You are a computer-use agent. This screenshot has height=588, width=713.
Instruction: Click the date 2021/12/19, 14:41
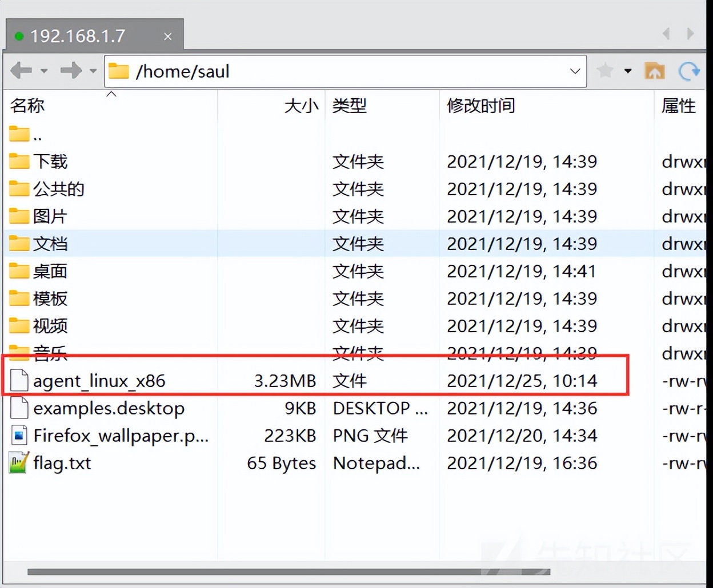click(x=521, y=271)
